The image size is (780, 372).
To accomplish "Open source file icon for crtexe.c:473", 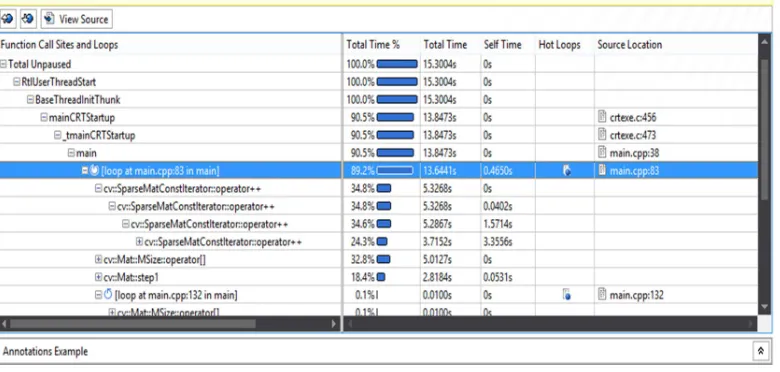I will point(602,135).
